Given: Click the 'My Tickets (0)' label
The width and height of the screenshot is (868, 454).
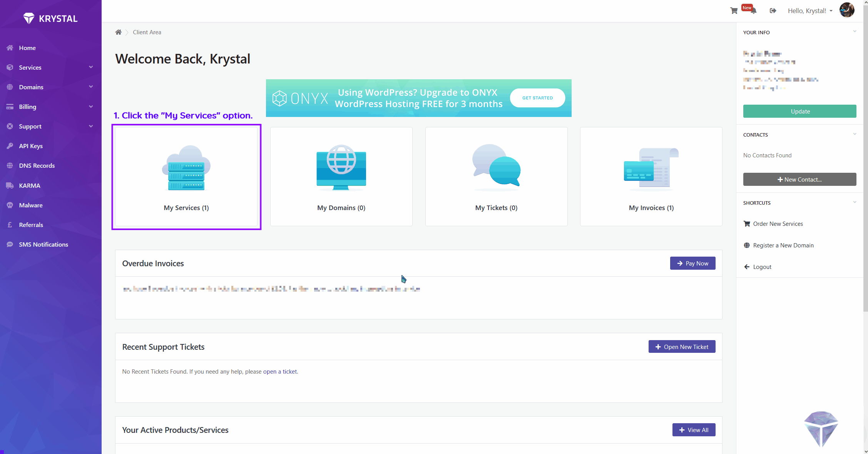Looking at the screenshot, I should [x=496, y=208].
